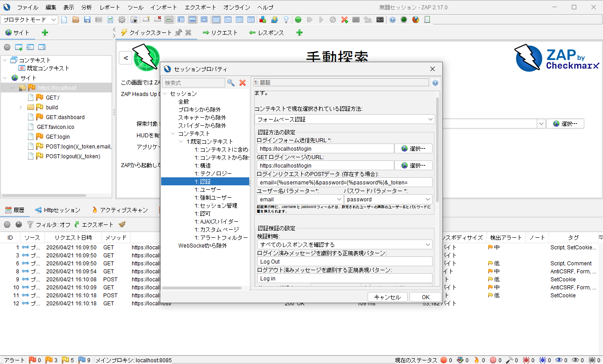Click the import context icon above Sites tree
The image size is (603, 364).
pos(30,47)
